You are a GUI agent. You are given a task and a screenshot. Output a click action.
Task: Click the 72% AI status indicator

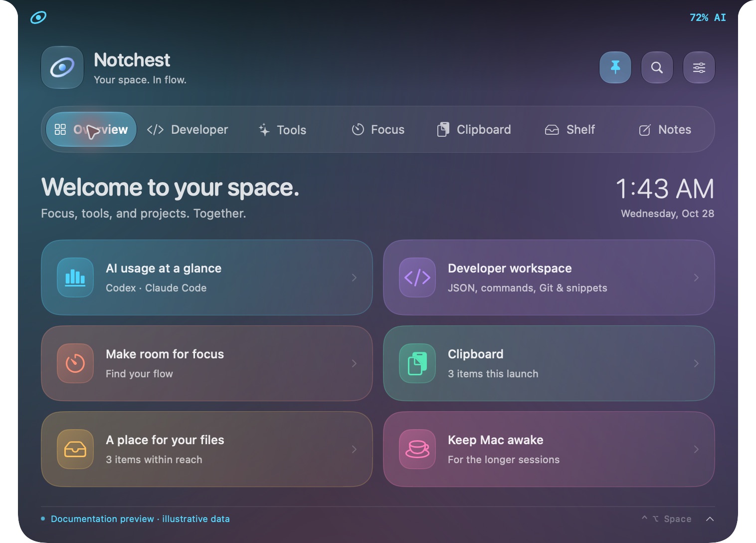click(x=708, y=17)
